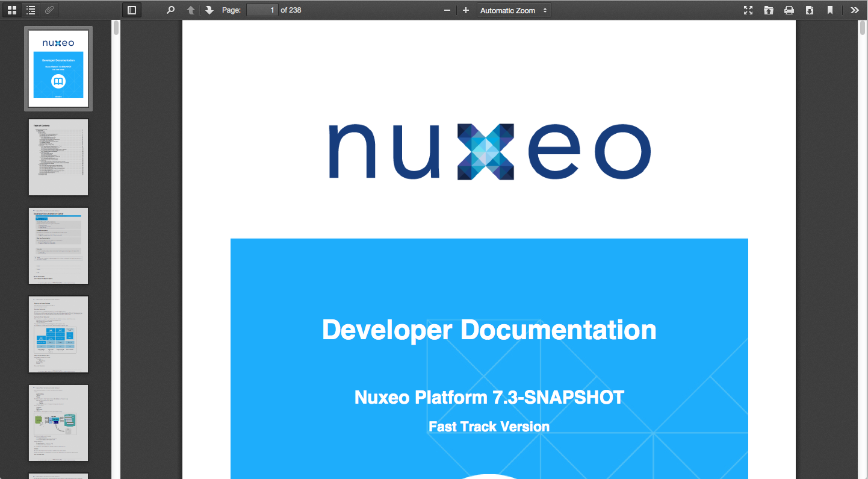
Task: Print the document
Action: (789, 10)
